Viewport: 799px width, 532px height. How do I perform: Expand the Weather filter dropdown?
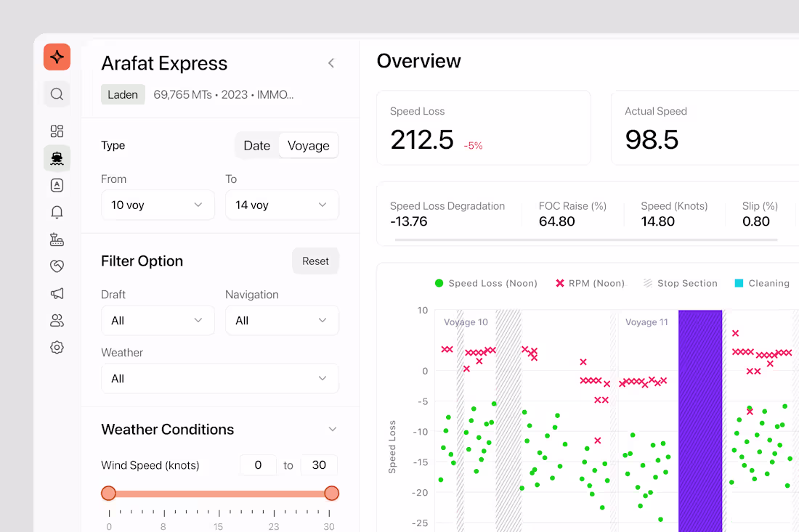click(x=219, y=378)
